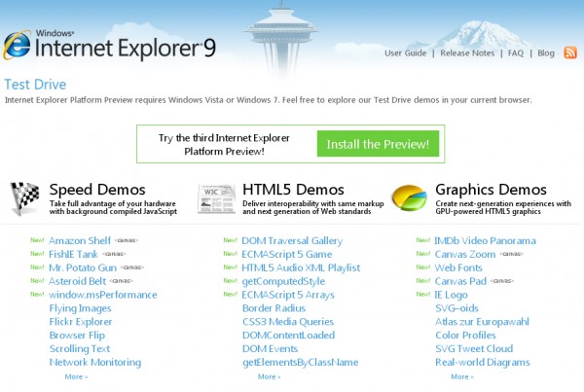This screenshot has height=392, width=584.
Task: Open the window.msPerformance demo
Action: (103, 295)
